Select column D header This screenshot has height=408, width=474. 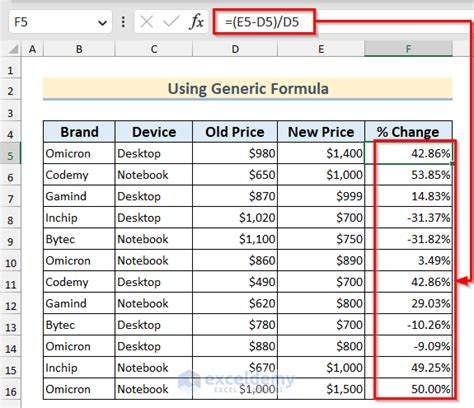tap(235, 49)
